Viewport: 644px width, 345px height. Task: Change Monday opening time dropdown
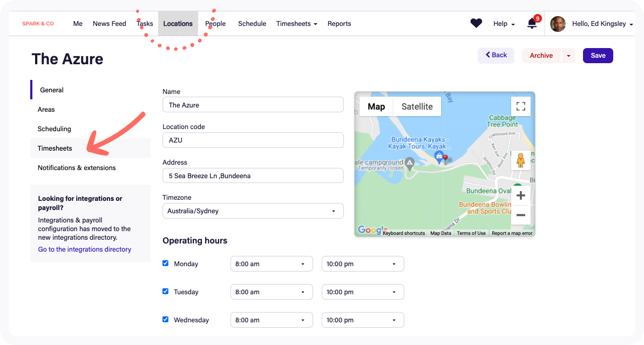(271, 264)
